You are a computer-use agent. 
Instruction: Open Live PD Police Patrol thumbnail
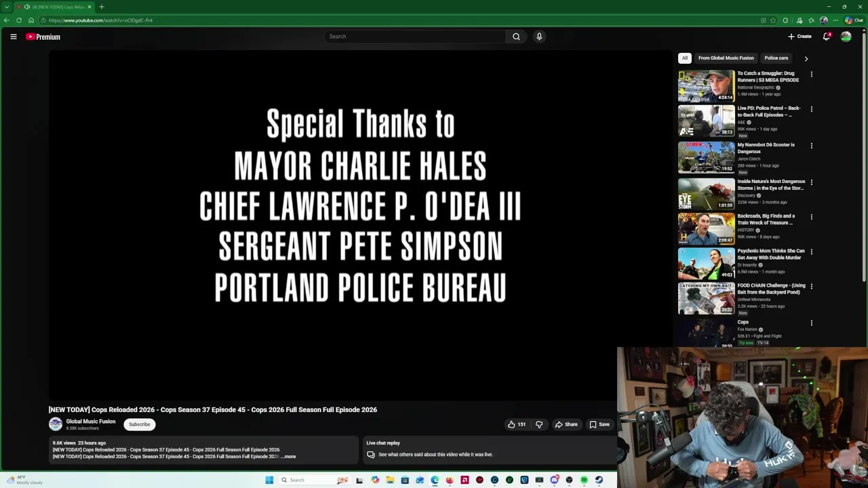706,121
